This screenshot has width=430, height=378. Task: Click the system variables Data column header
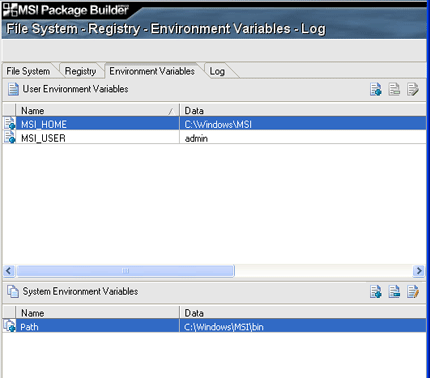(303, 313)
